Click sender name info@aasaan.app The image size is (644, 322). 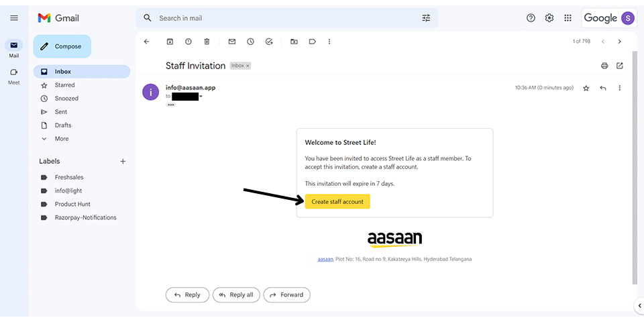click(x=191, y=87)
